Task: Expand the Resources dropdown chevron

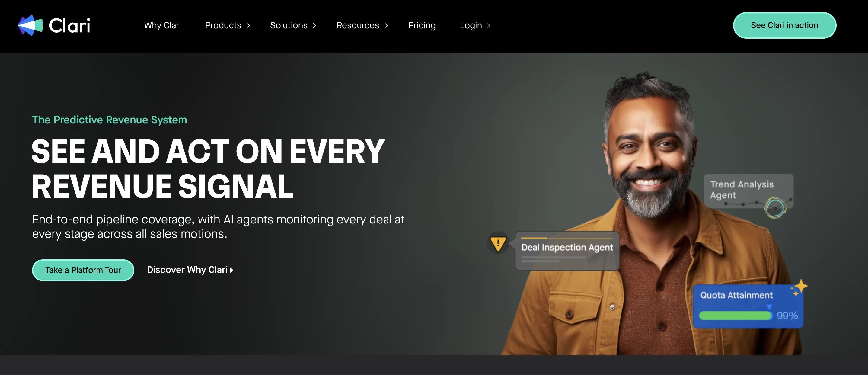Action: [386, 26]
